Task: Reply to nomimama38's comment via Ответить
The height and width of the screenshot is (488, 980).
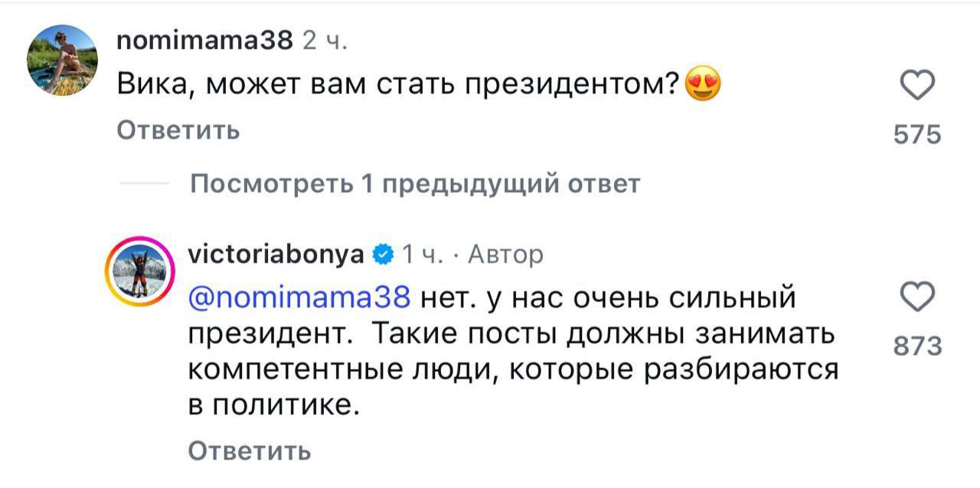Action: (x=178, y=132)
